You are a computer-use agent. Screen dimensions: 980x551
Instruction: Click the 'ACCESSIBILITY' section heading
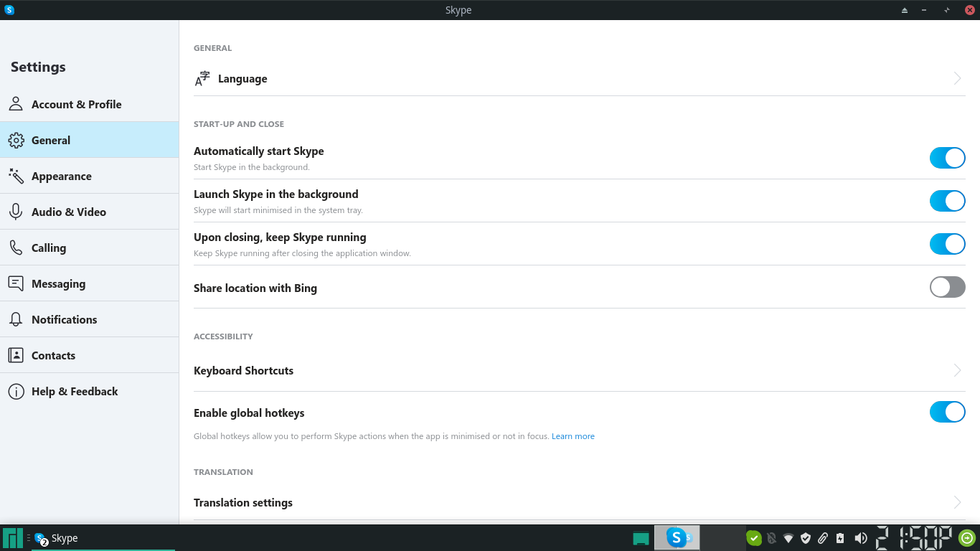tap(223, 336)
